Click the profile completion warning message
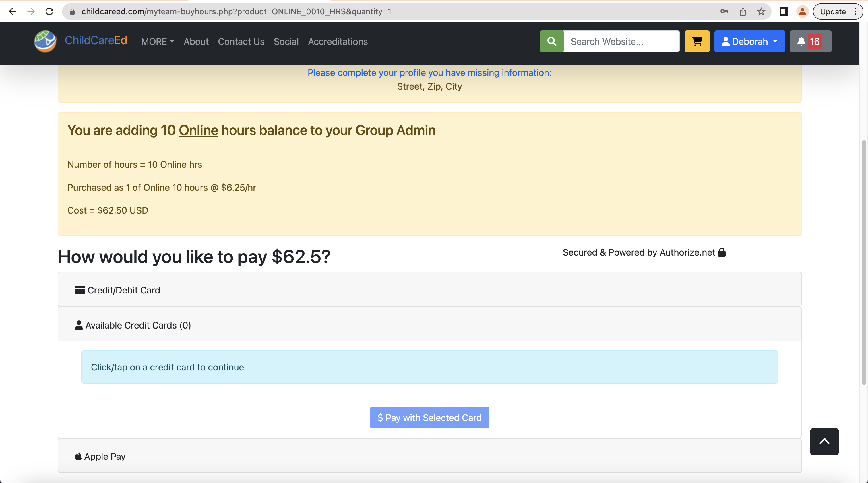The width and height of the screenshot is (868, 483). 429,72
